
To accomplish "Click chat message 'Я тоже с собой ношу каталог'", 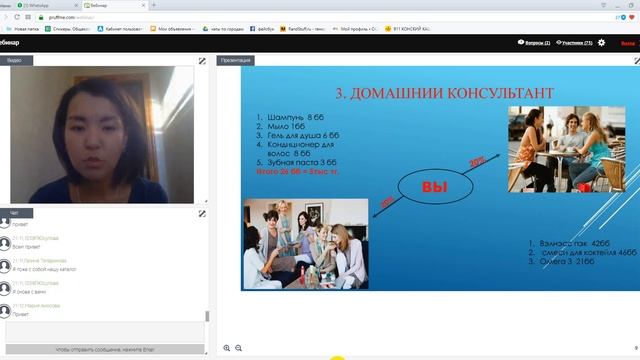I will click(44, 269).
